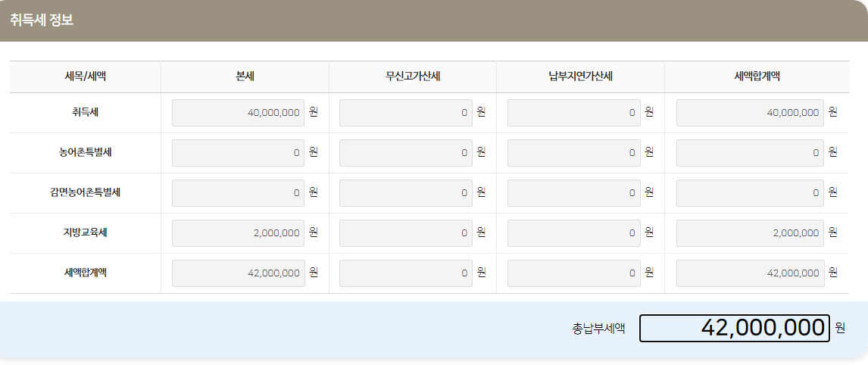Click the 무신고가산세 column header
The width and height of the screenshot is (868, 365).
(412, 77)
